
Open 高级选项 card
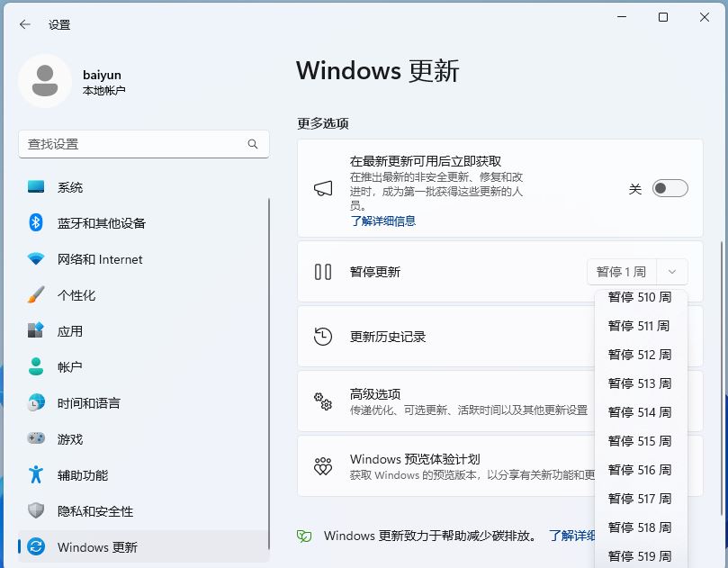click(x=445, y=401)
